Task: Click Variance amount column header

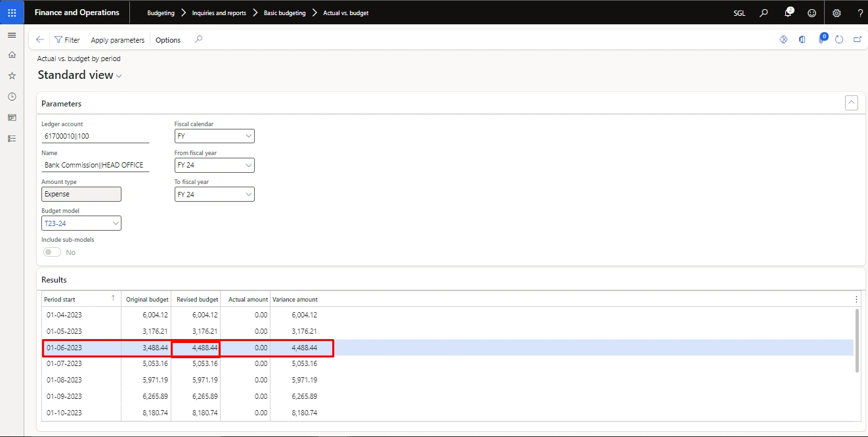Action: (295, 299)
